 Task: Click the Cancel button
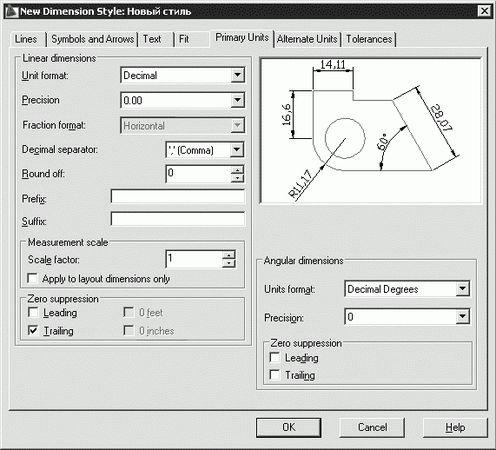click(x=372, y=427)
